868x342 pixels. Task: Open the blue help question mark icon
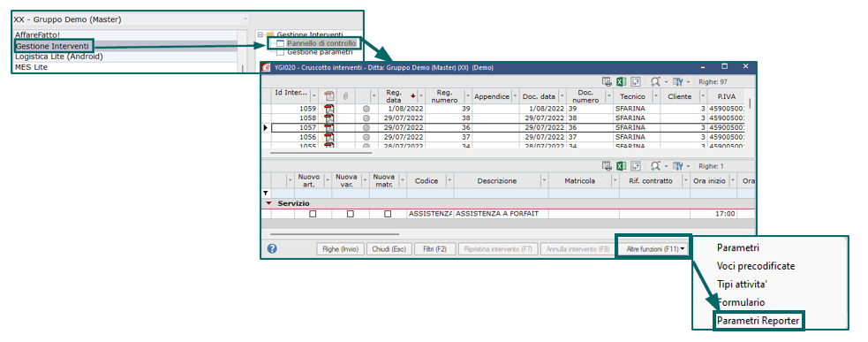click(272, 248)
